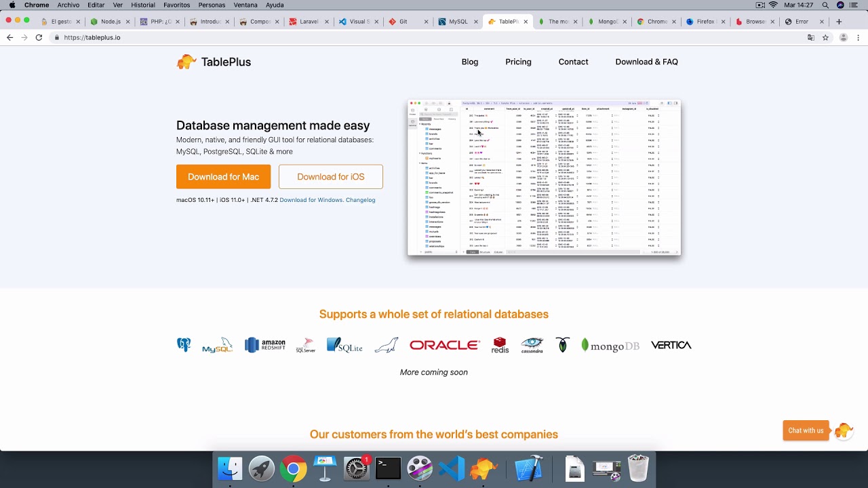Open TablePlus app from the Dock
This screenshot has width=868, height=488.
click(484, 468)
